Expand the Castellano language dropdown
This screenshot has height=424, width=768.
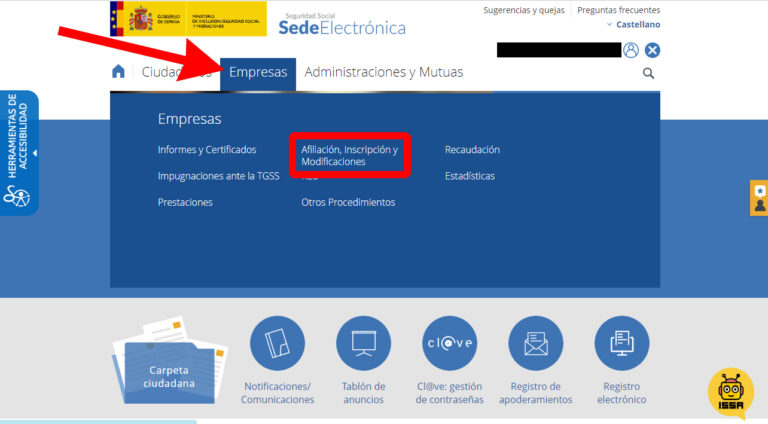(x=633, y=24)
